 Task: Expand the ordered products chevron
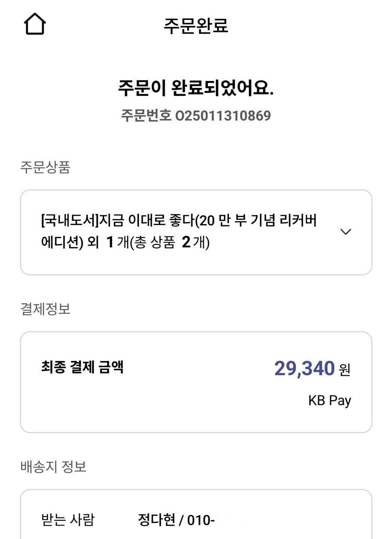tap(346, 232)
